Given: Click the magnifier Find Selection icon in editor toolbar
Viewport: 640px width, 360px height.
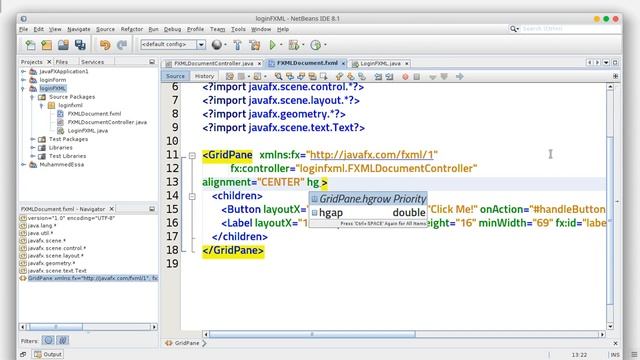Looking at the screenshot, I should coord(278,76).
